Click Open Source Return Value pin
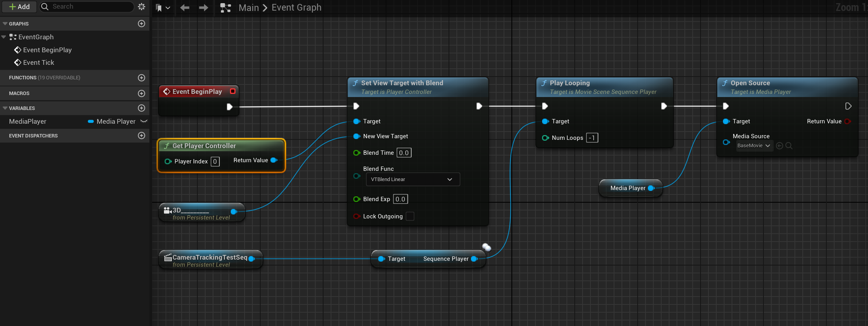 pos(848,121)
